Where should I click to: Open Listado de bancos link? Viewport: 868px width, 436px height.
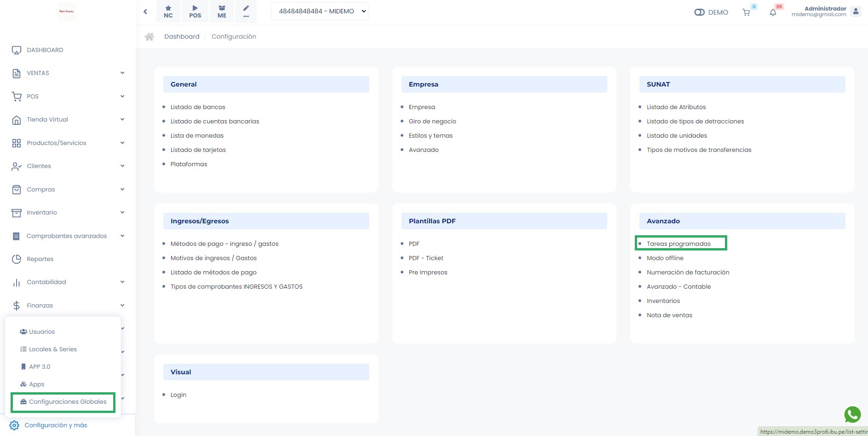(198, 107)
